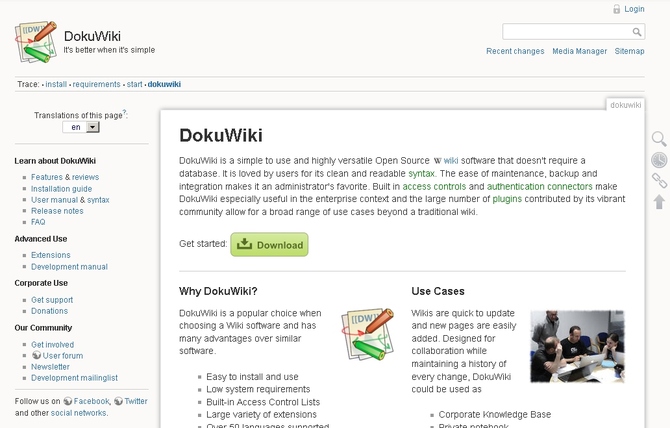Click the DokuWiki site title text
Screen dimensions: 670x428
tap(92, 36)
